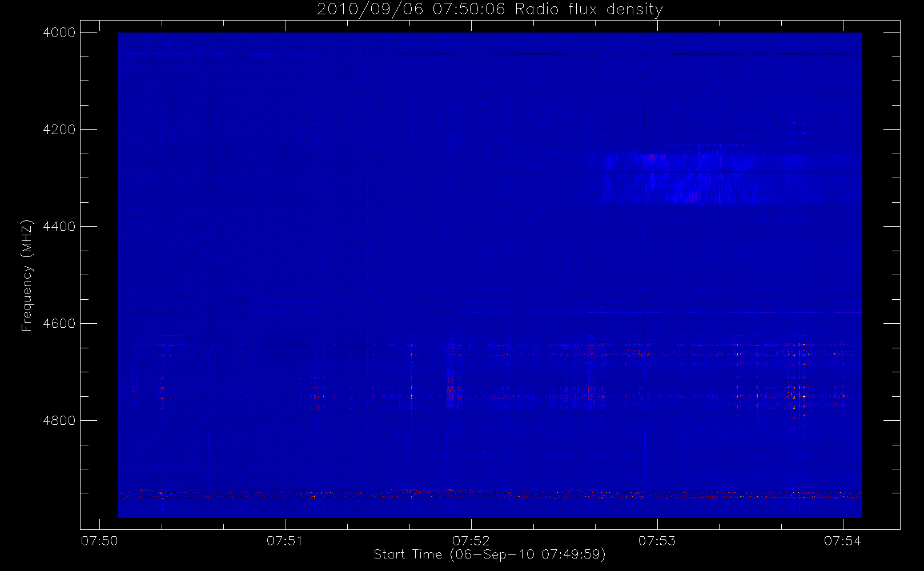Click the 07:54 time axis label
Image resolution: width=924 pixels, height=571 pixels.
click(x=843, y=541)
